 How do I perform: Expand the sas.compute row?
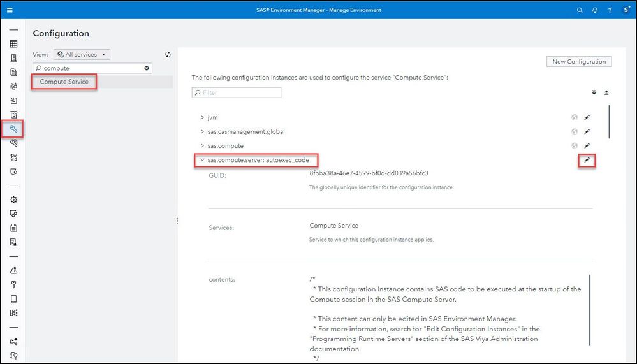[x=202, y=145]
